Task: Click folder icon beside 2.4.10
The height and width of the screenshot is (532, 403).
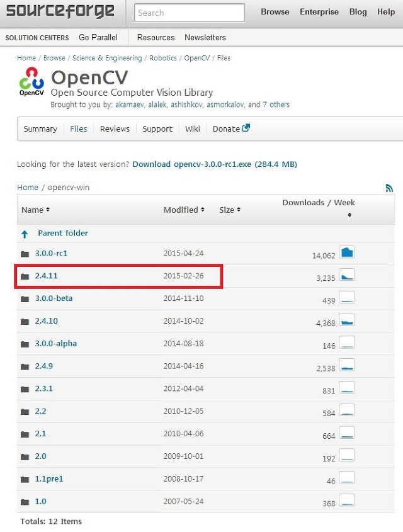Action: pyautogui.click(x=25, y=322)
